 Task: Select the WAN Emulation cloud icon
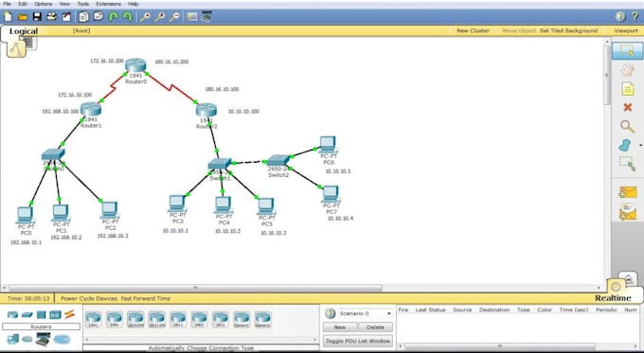pos(27,339)
